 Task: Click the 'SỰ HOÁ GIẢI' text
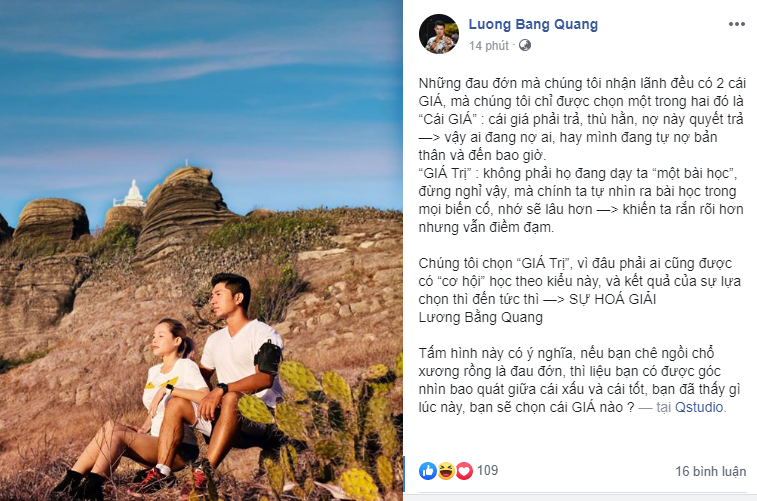pos(612,299)
